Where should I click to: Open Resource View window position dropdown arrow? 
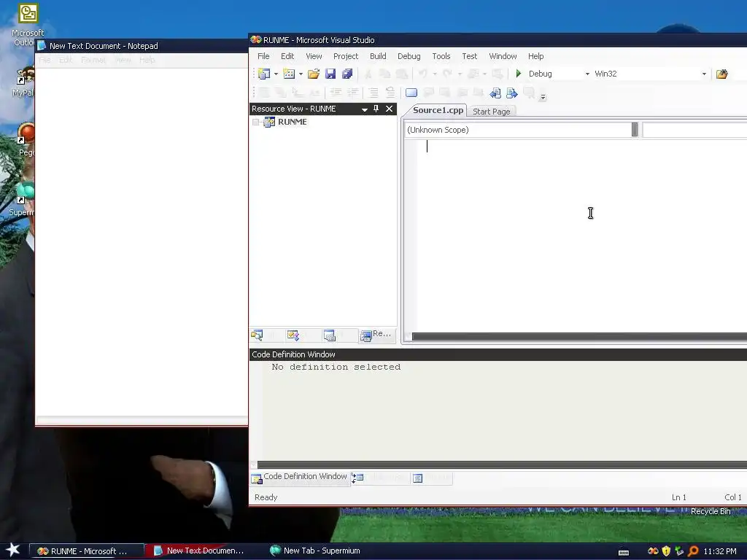365,109
